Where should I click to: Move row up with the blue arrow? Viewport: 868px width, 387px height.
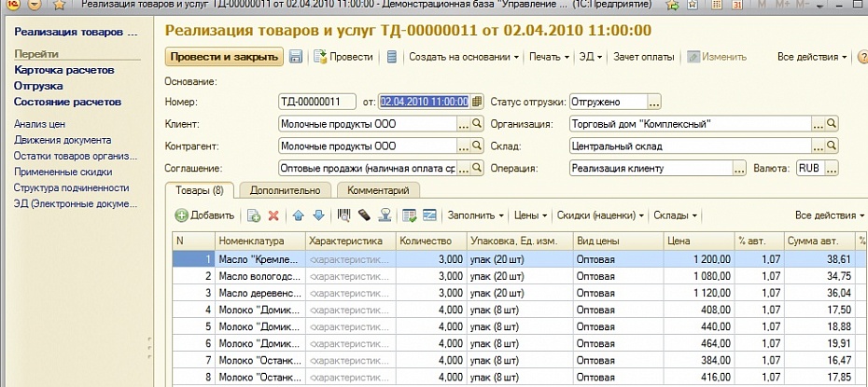299,215
